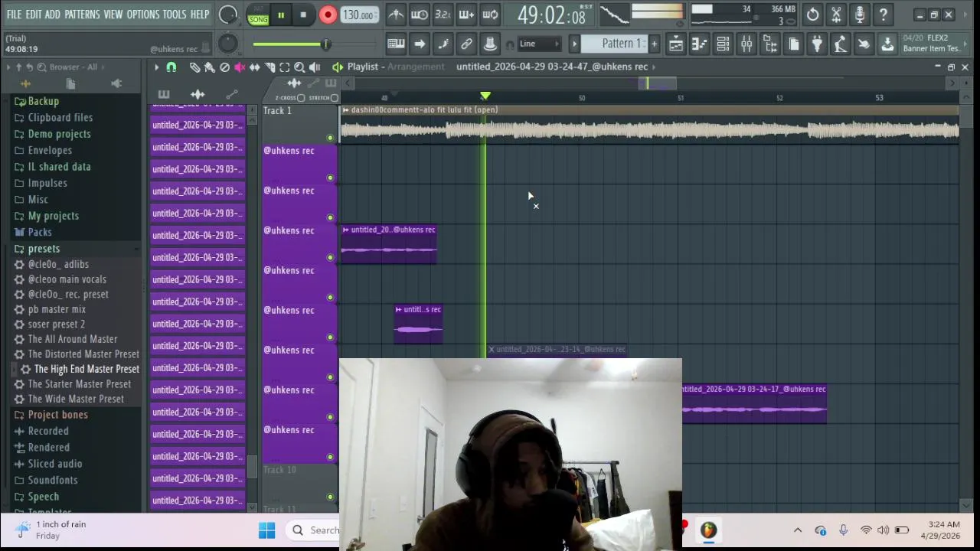Select the Draw pencil tool

click(x=194, y=67)
